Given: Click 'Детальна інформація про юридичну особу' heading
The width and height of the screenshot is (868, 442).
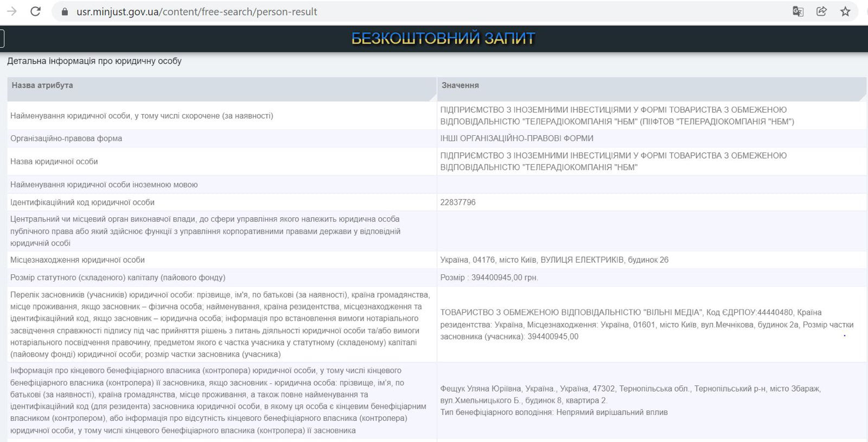Looking at the screenshot, I should click(94, 61).
